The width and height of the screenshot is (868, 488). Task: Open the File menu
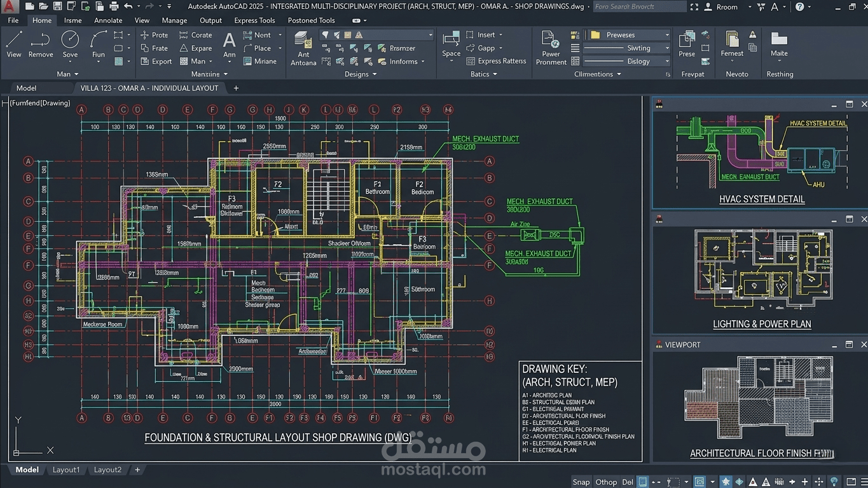pyautogui.click(x=13, y=20)
